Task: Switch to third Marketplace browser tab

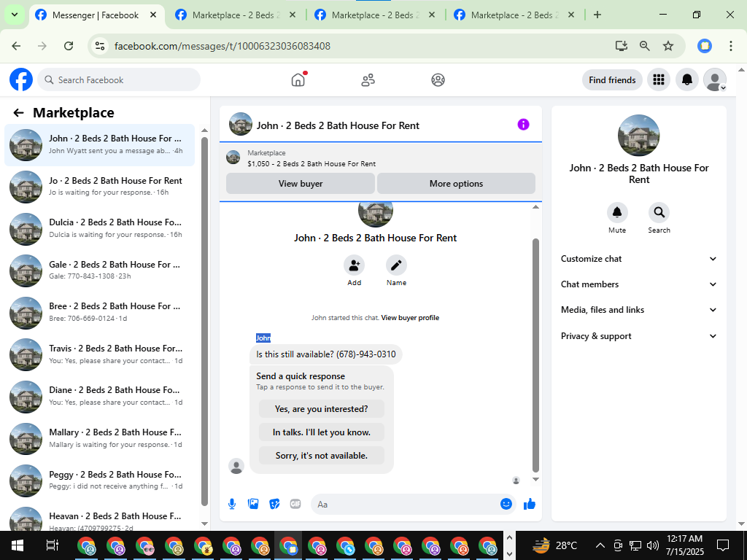Action: 375,15
